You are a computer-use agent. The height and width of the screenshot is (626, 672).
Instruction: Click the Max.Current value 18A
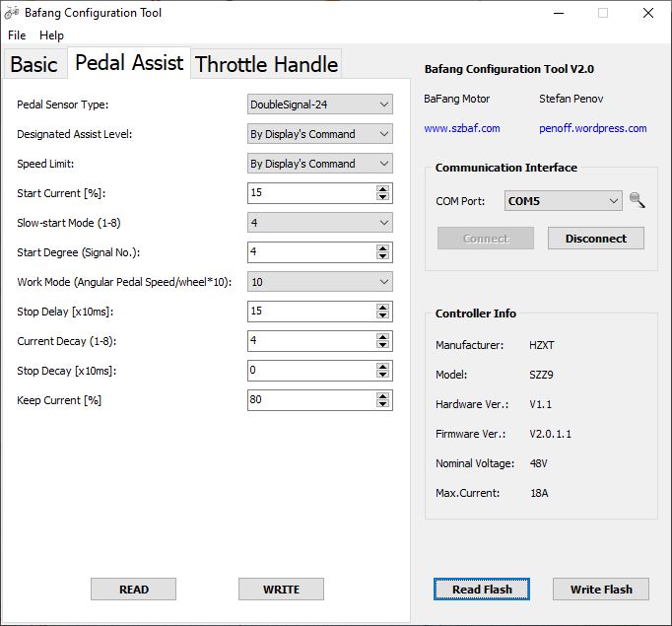pyautogui.click(x=539, y=493)
